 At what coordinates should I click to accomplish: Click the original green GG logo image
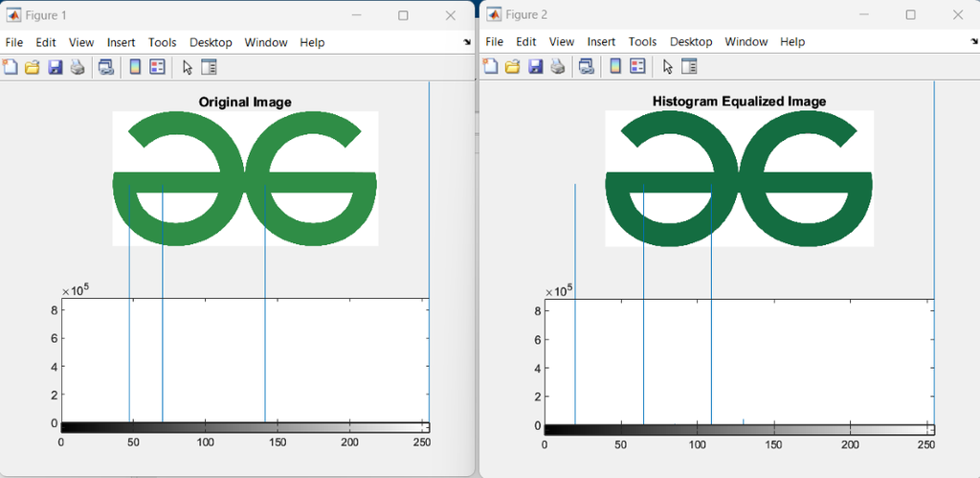tap(245, 178)
